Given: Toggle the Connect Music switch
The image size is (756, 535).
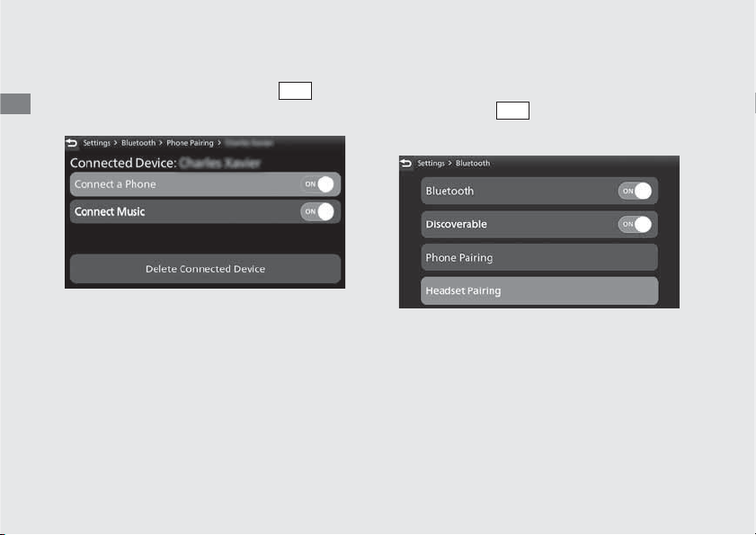Looking at the screenshot, I should coord(317,212).
